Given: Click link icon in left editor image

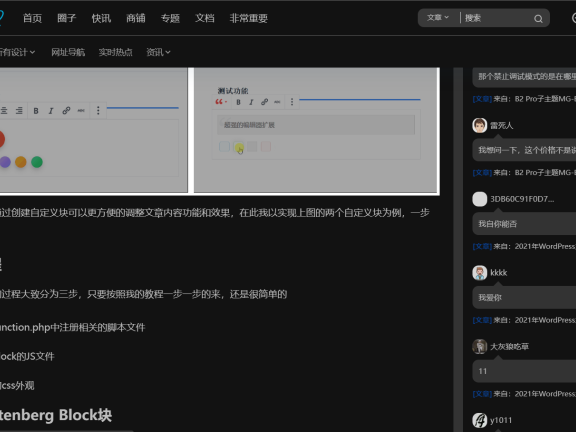Looking at the screenshot, I should [x=66, y=110].
